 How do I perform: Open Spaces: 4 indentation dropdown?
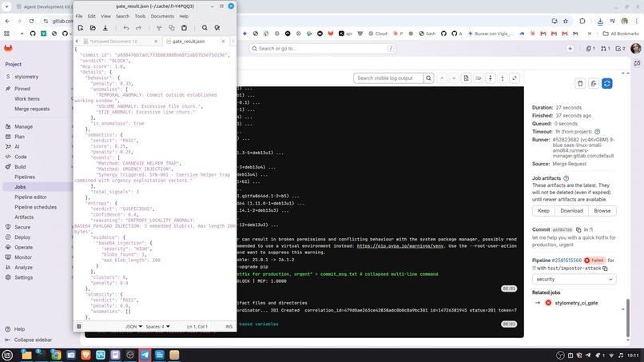pos(157,327)
